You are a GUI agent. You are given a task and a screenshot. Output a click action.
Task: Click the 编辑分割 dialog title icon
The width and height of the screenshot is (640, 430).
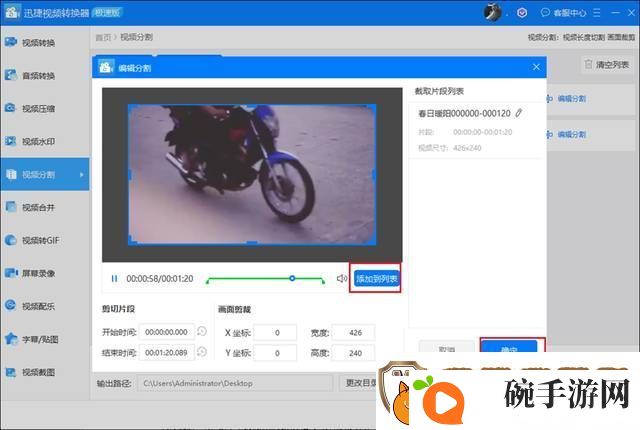pyautogui.click(x=106, y=67)
